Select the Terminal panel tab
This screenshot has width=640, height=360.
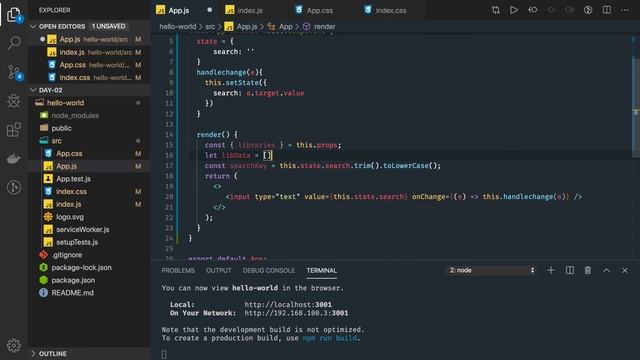tap(322, 270)
